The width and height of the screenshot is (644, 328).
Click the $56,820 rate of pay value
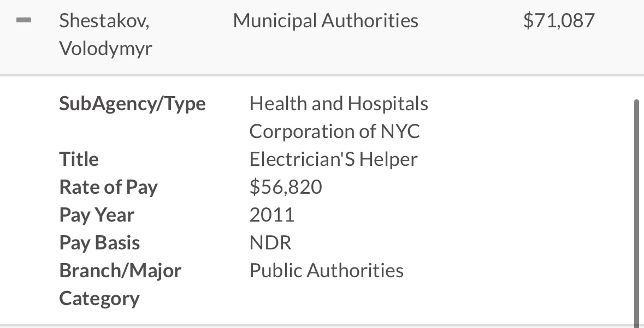[x=286, y=187]
